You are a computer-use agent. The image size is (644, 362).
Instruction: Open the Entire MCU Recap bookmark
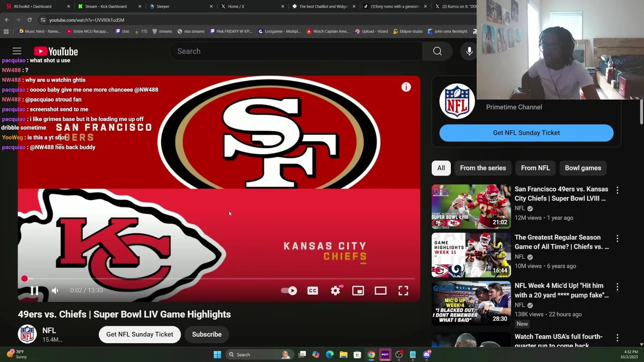click(88, 31)
